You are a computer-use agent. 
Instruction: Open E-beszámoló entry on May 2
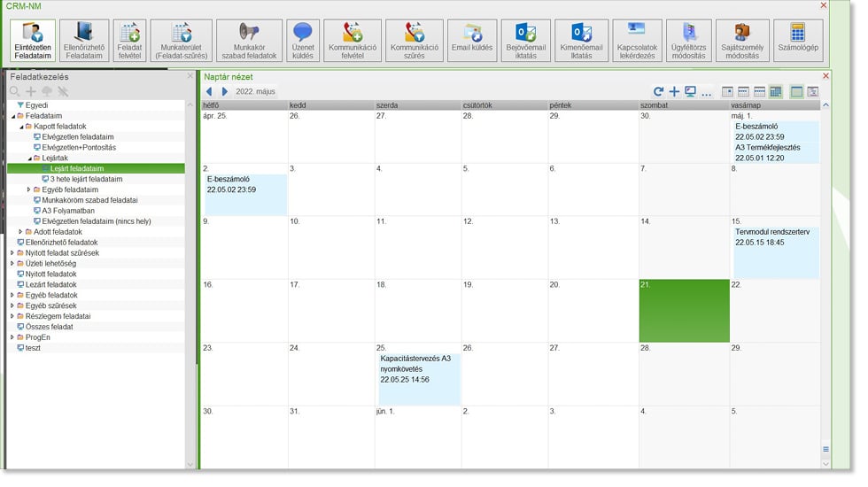[245, 194]
